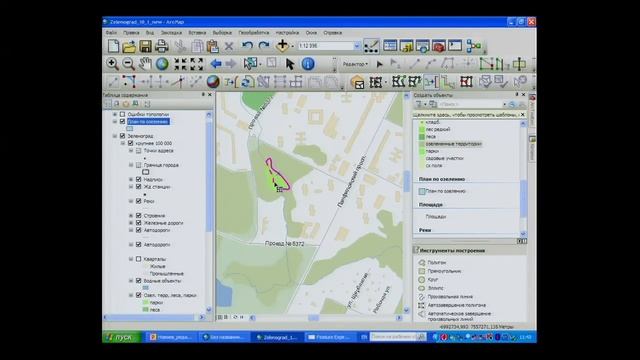640x360 pixels.
Task: Click Fixed Zoom In arrows icon
Action: [x=180, y=64]
